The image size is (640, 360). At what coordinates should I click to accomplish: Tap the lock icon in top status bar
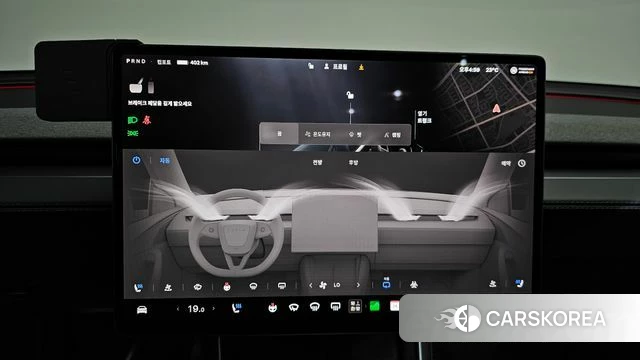click(x=311, y=66)
